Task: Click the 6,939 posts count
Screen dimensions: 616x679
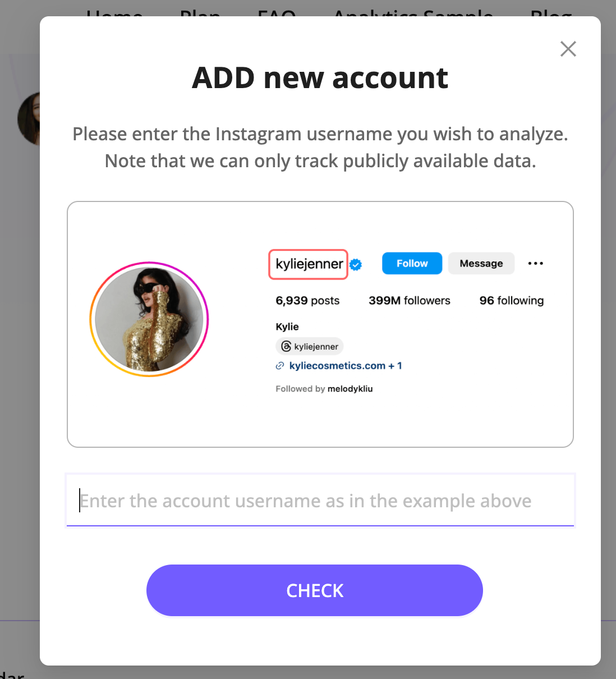Action: [x=307, y=301]
